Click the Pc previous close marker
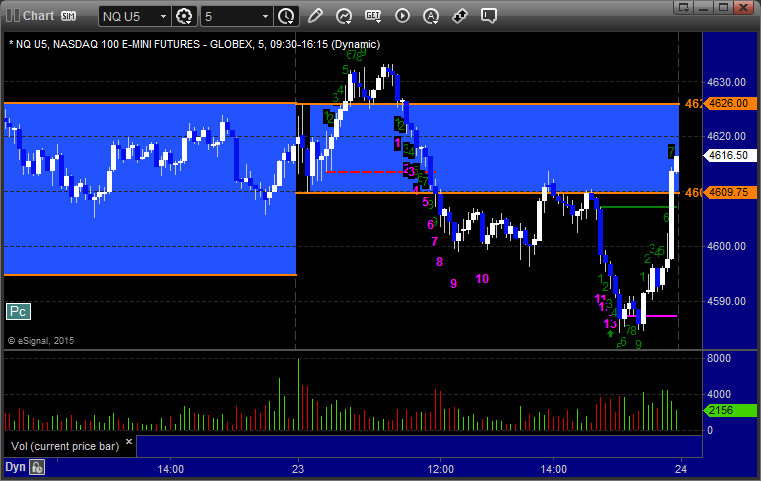The image size is (761, 481). [18, 312]
